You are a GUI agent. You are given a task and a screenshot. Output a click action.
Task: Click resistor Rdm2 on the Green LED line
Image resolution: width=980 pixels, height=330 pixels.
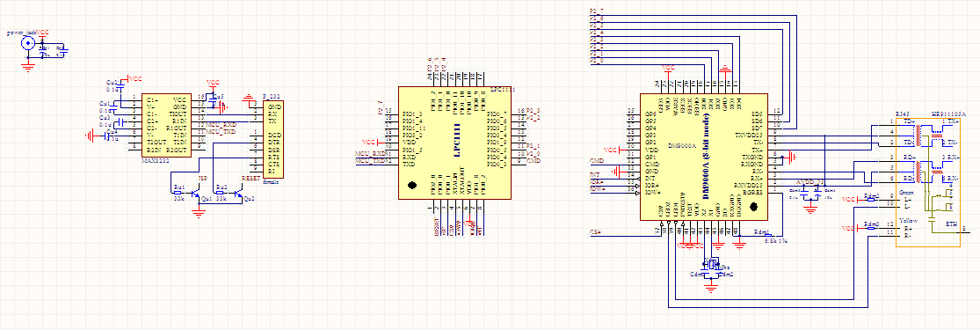click(872, 200)
